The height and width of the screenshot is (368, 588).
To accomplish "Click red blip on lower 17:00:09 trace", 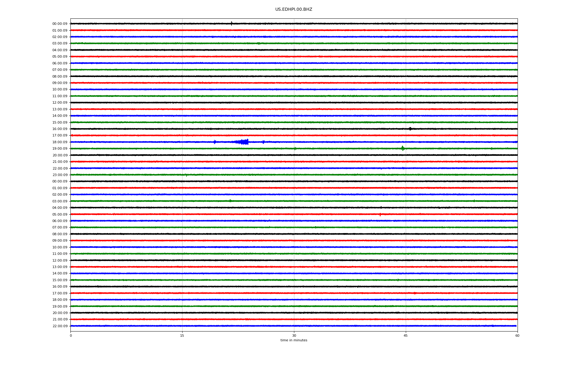I will click(415, 293).
